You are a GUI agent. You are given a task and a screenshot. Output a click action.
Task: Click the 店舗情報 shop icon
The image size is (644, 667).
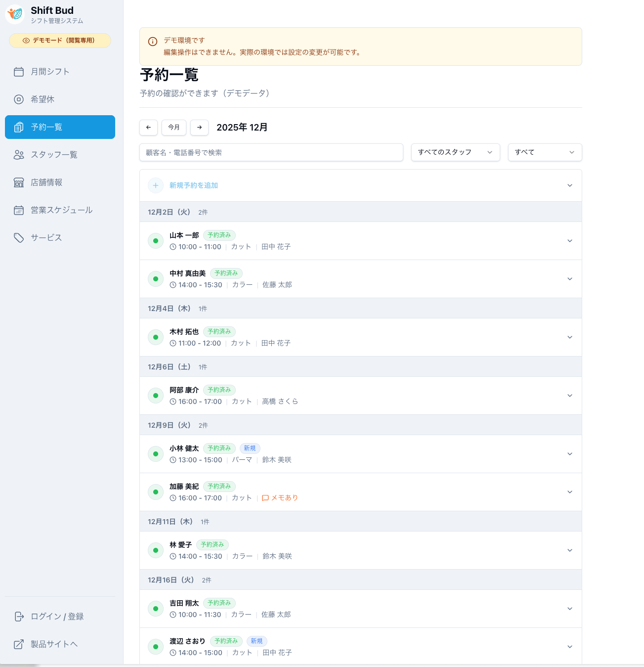19,182
